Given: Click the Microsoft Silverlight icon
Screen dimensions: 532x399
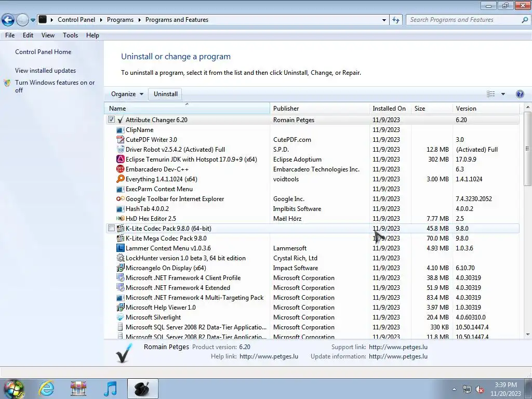Looking at the screenshot, I should pos(120,317).
